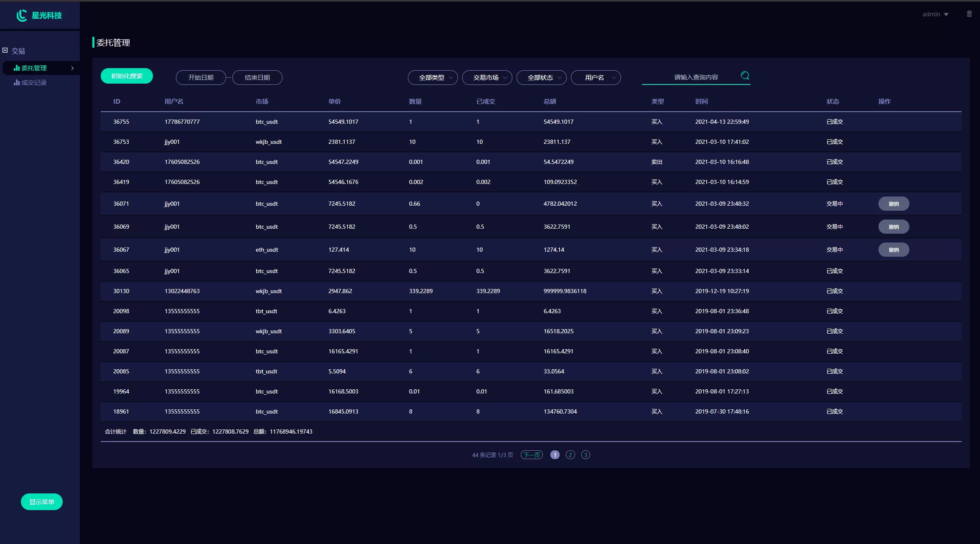Image resolution: width=980 pixels, height=544 pixels.
Task: Open the 全部状态 filter dropdown
Action: (x=541, y=78)
